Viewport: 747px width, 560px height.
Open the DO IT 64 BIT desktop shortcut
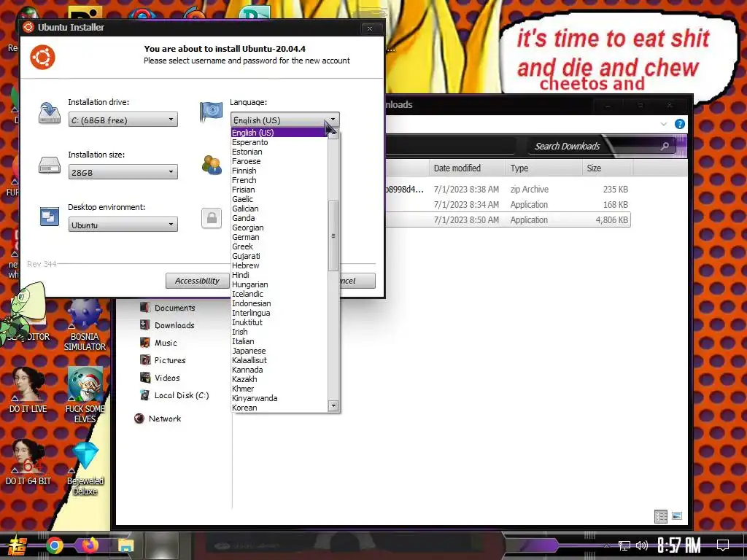pos(28,463)
